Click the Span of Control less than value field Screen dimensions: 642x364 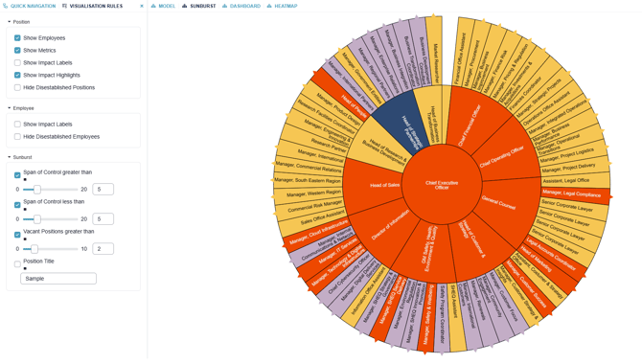(103, 219)
